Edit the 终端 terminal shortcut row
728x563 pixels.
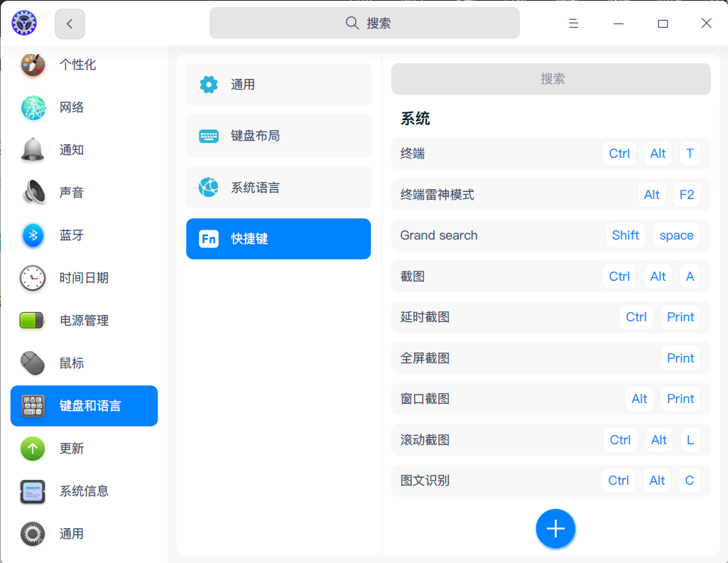551,154
